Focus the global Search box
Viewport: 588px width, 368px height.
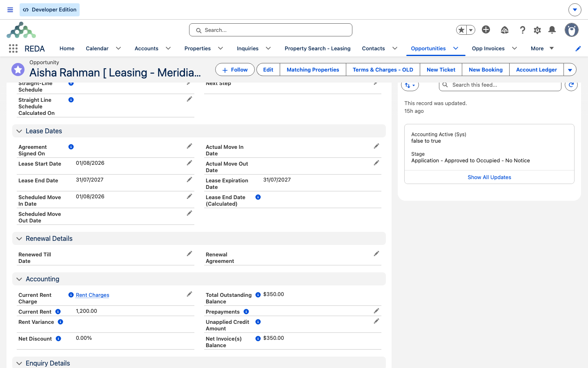pyautogui.click(x=271, y=30)
